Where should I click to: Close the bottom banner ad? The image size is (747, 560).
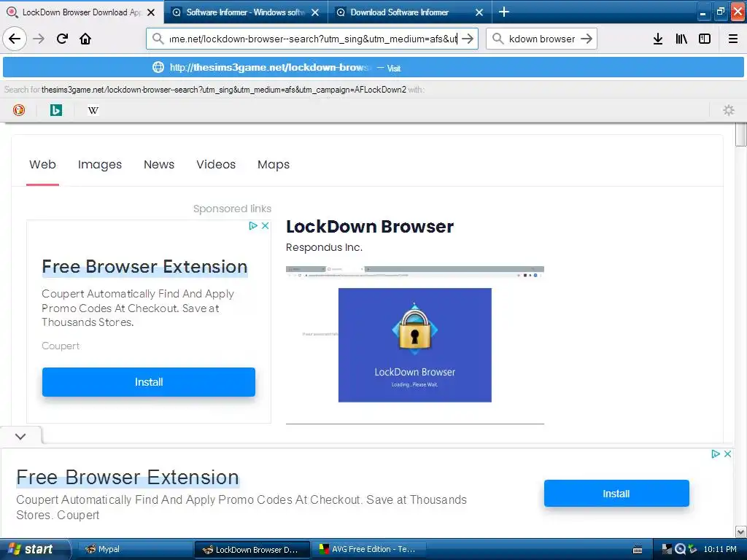(x=727, y=454)
